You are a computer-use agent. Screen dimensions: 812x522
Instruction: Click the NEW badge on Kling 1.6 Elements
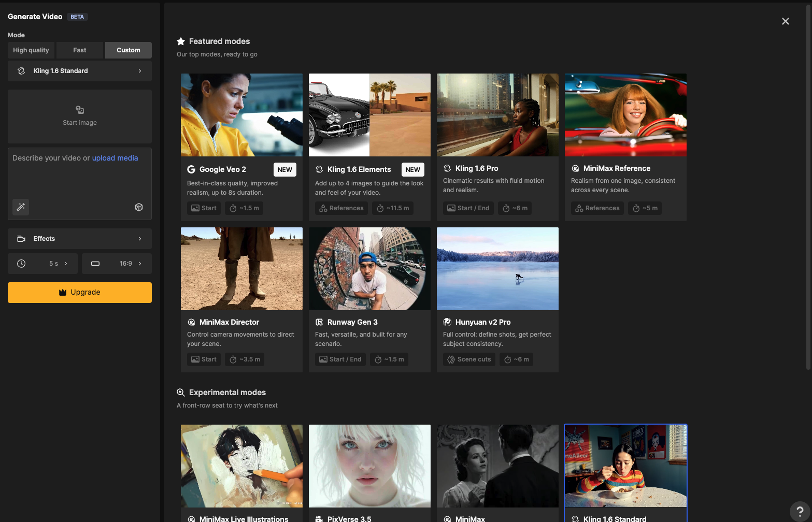click(x=413, y=170)
